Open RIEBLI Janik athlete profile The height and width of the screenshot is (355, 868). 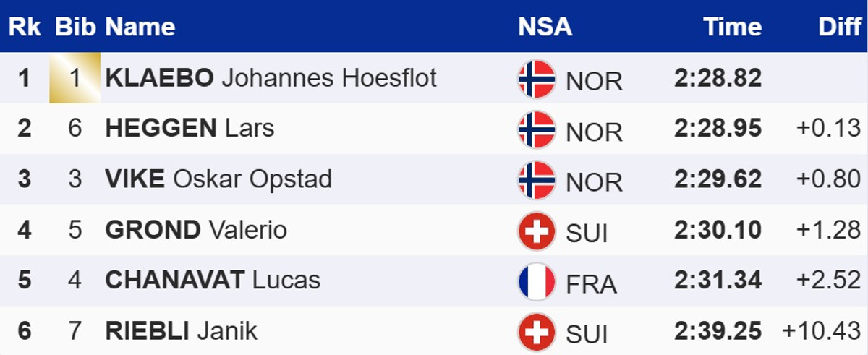coord(181,331)
